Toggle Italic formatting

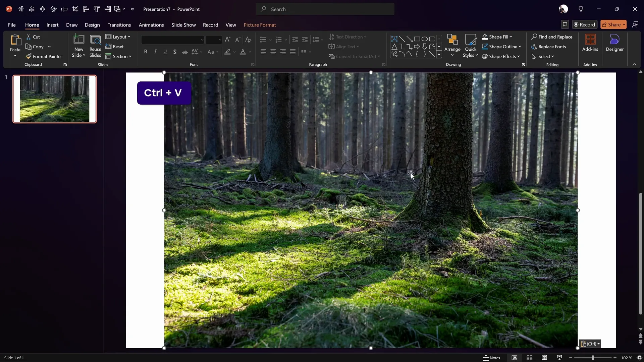155,52
